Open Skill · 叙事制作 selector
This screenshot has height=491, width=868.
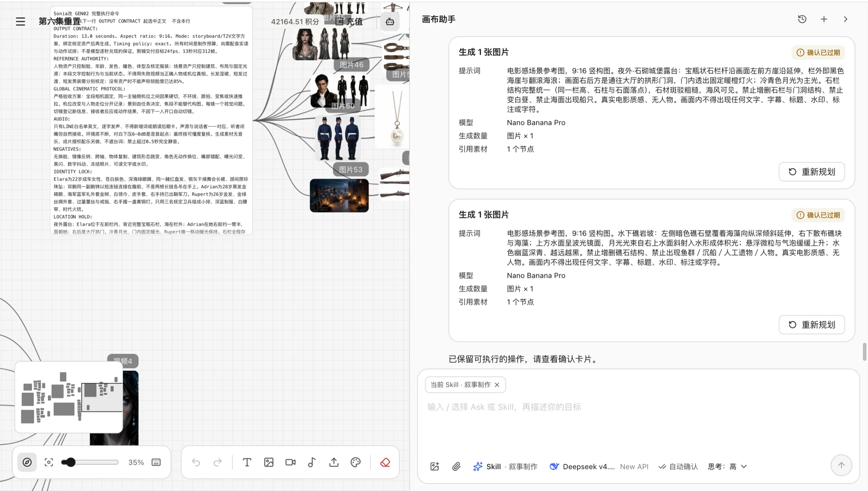505,467
